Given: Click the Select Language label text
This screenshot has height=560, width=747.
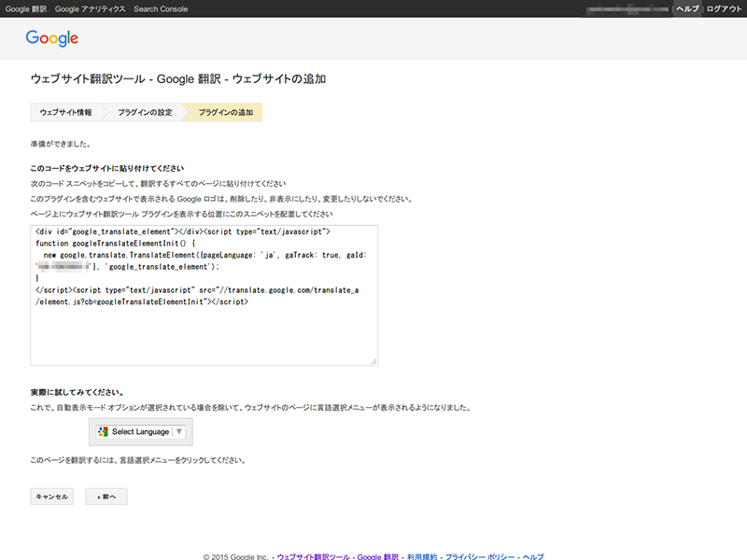Looking at the screenshot, I should point(141,431).
